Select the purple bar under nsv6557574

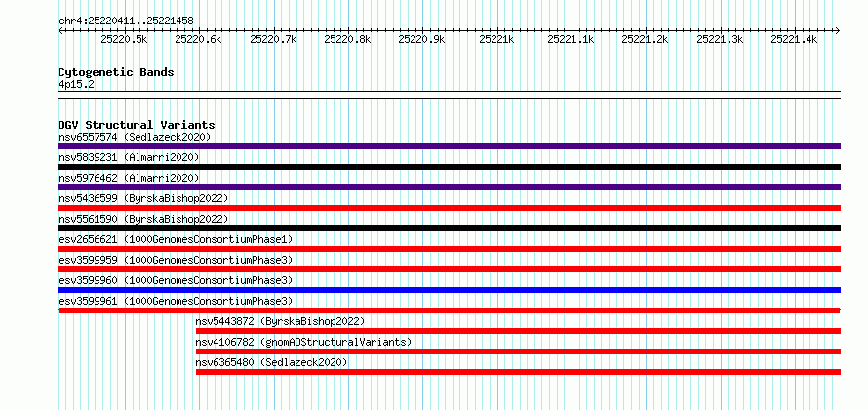pyautogui.click(x=449, y=146)
